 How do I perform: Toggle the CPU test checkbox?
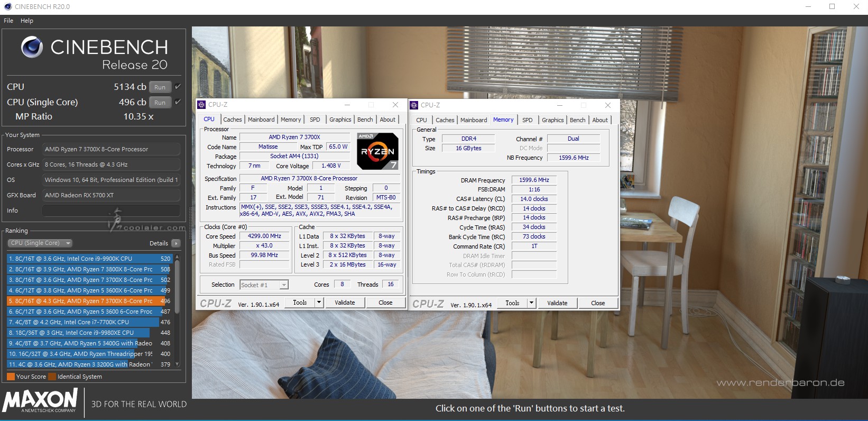[x=178, y=86]
